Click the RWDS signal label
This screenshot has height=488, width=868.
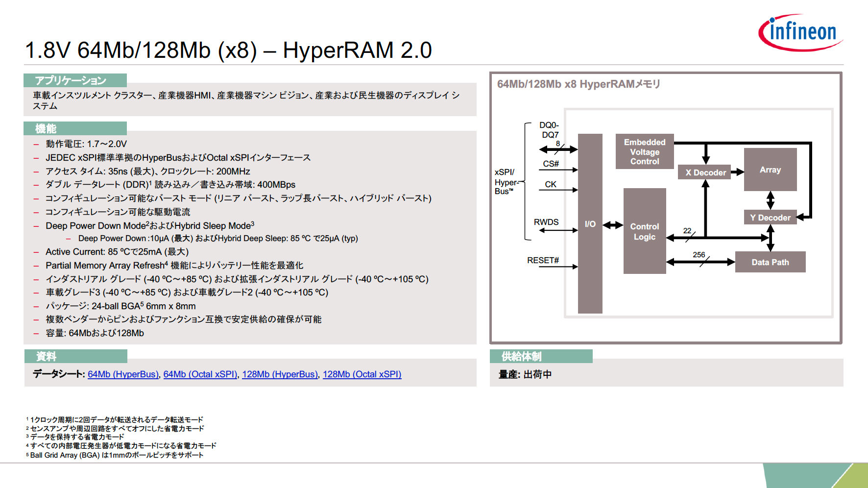[546, 222]
